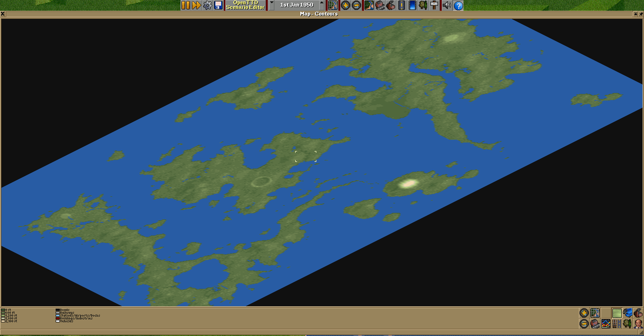Show vegetation on the minimap

point(627,324)
